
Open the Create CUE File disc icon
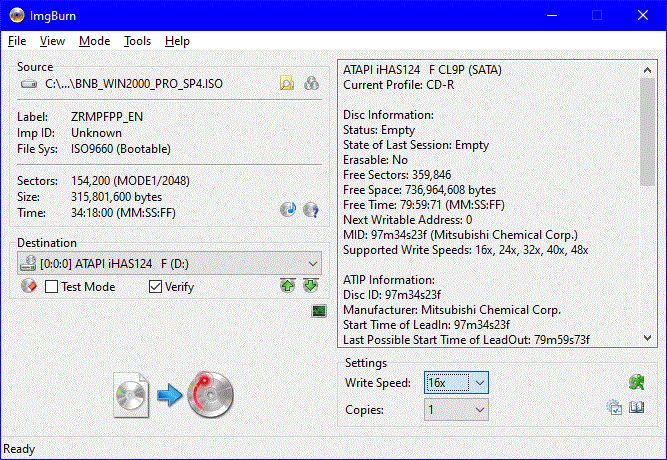tap(311, 83)
